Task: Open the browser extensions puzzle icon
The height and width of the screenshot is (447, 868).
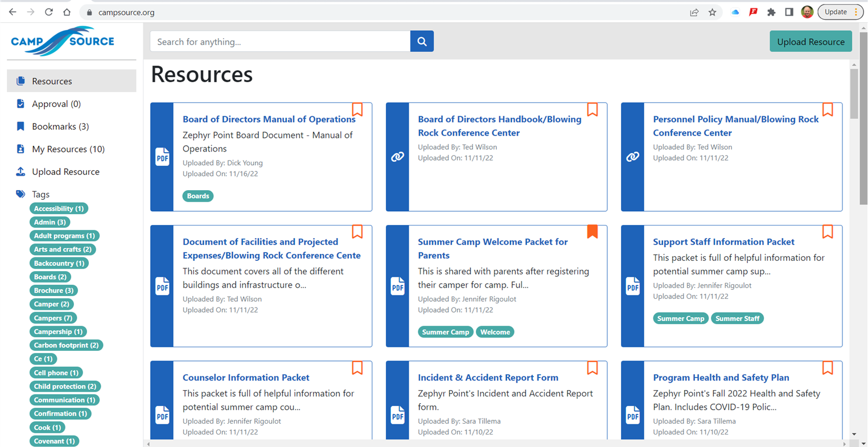Action: [x=771, y=12]
